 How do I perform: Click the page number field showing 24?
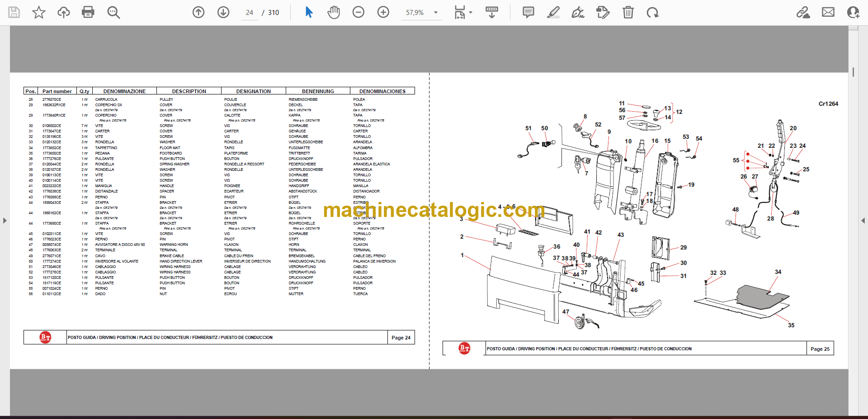coord(250,13)
